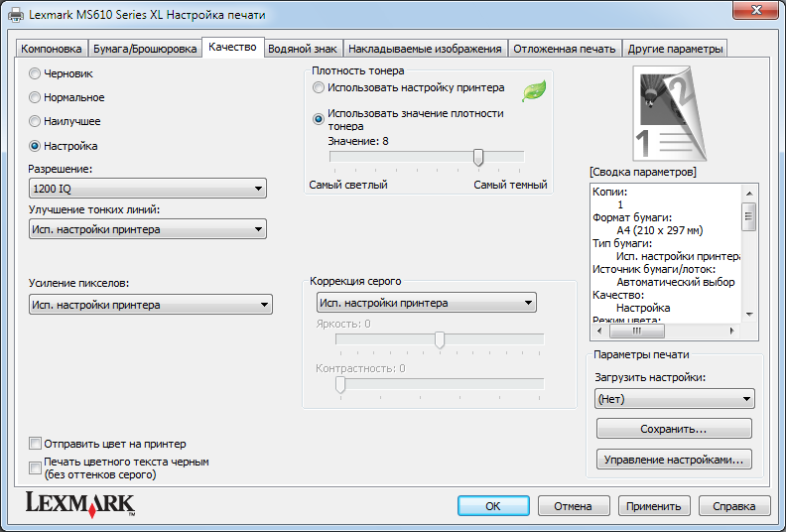Enable Отправить цвет на принтер checkbox
The image size is (786, 532).
[x=35, y=444]
